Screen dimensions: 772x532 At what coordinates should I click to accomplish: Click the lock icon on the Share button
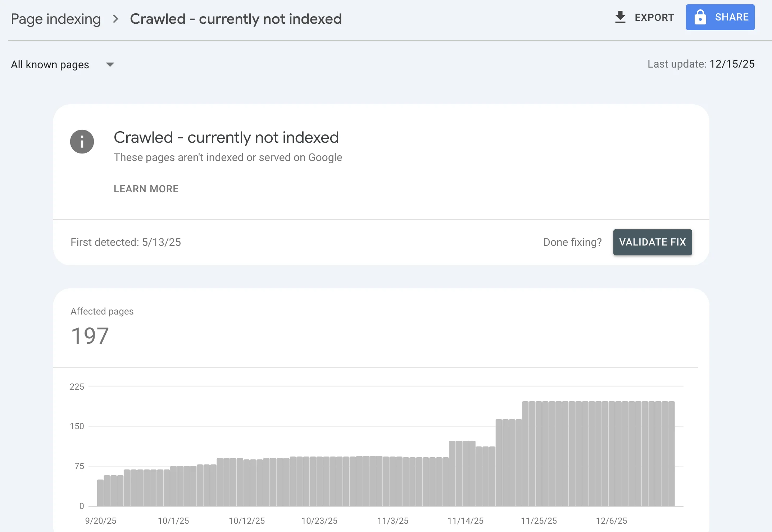point(701,17)
